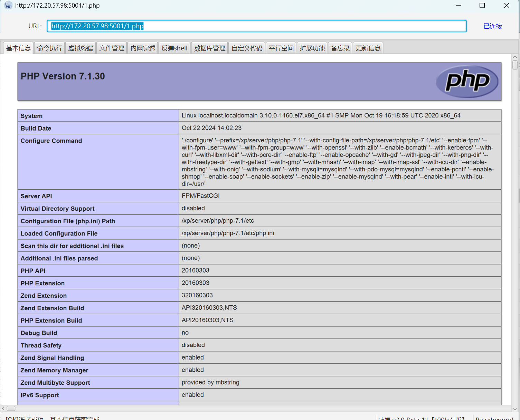
Task: Click the 已连接 status link
Action: pyautogui.click(x=493, y=26)
